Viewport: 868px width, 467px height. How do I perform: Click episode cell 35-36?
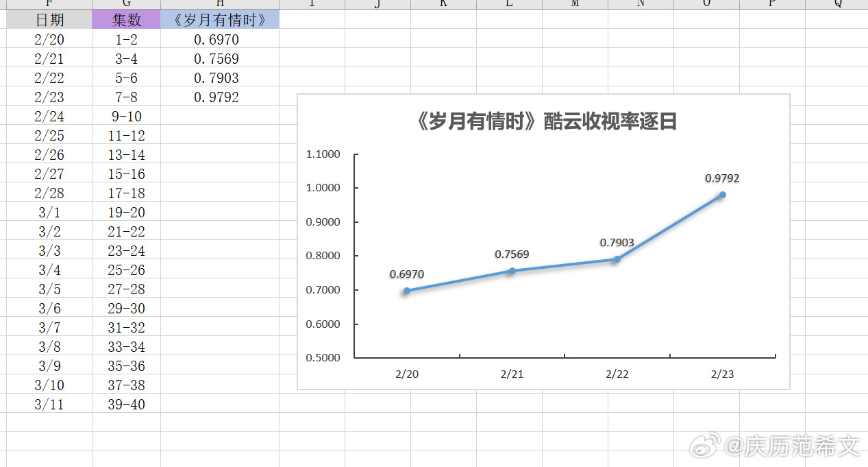(x=127, y=366)
